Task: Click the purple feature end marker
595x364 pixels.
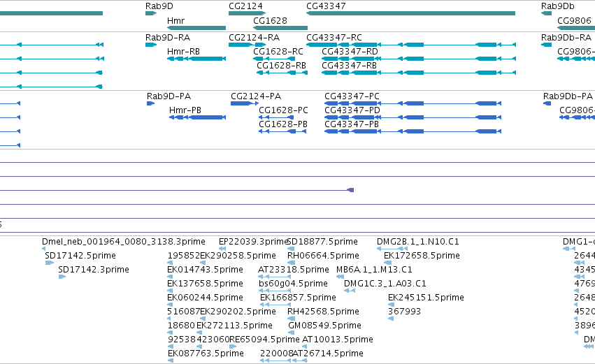Action: pyautogui.click(x=350, y=190)
